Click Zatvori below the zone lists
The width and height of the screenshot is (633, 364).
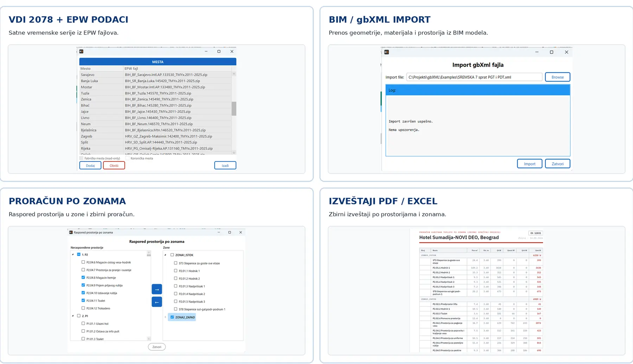click(x=157, y=347)
